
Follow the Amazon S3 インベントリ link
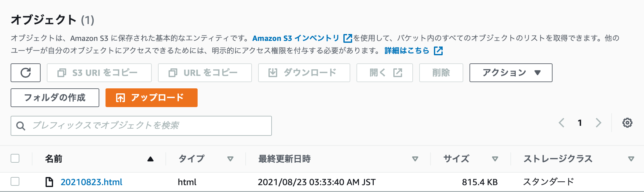[295, 38]
